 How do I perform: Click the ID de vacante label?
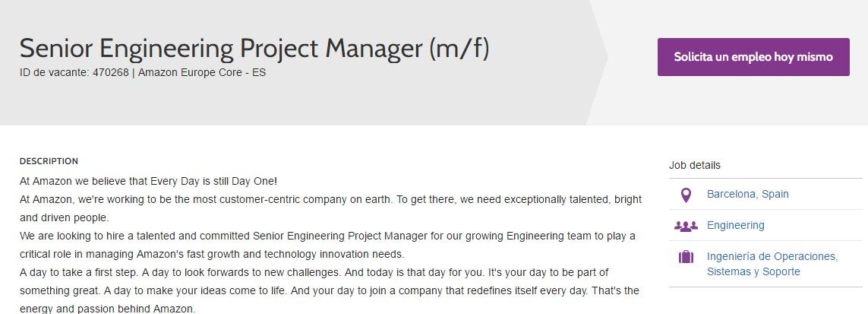(54, 73)
